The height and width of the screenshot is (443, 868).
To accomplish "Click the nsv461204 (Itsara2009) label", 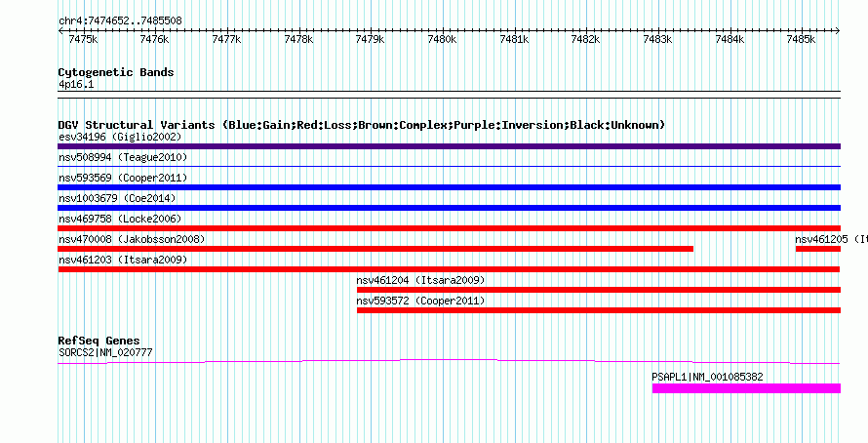I will [420, 280].
